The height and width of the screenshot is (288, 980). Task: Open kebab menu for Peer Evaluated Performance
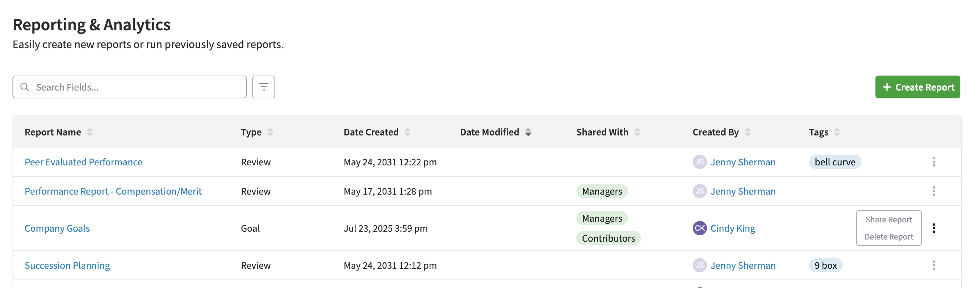933,162
